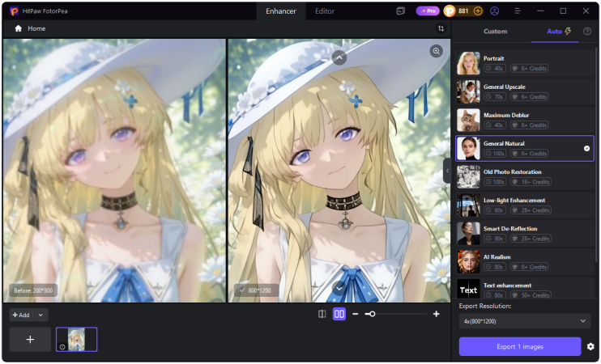Zoom out with the minus icon

click(x=356, y=314)
